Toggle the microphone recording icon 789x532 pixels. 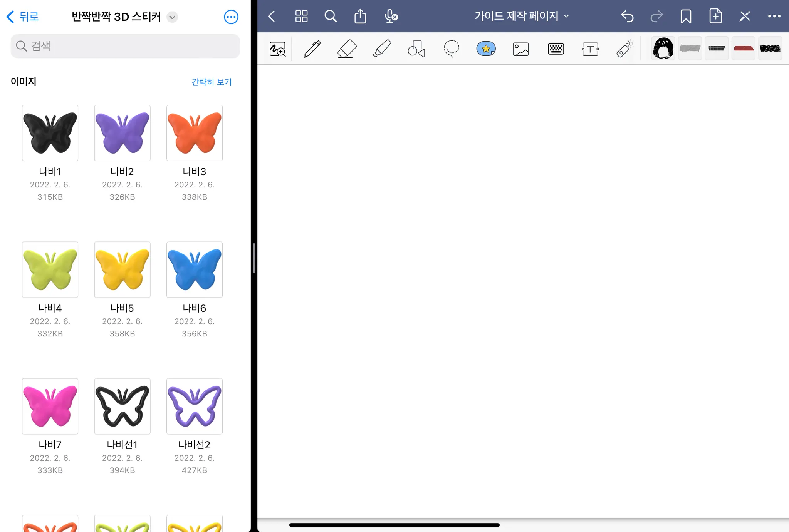(x=391, y=16)
